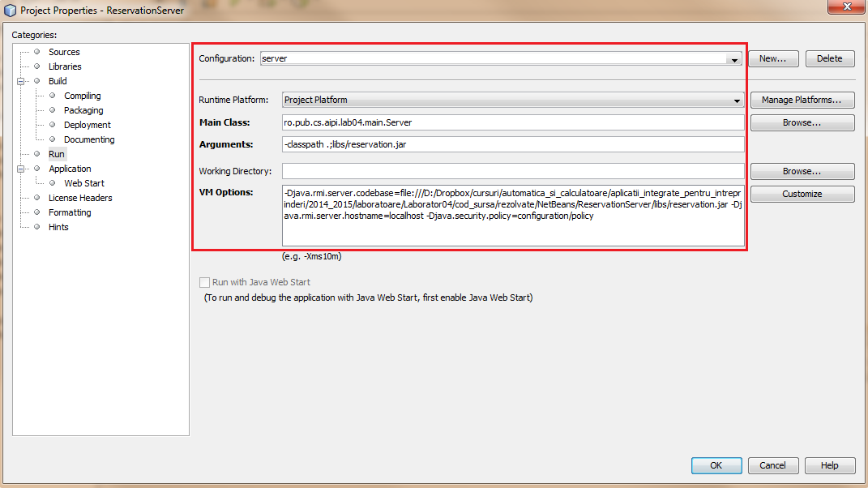Click the New... configuration button
868x488 pixels.
[773, 58]
